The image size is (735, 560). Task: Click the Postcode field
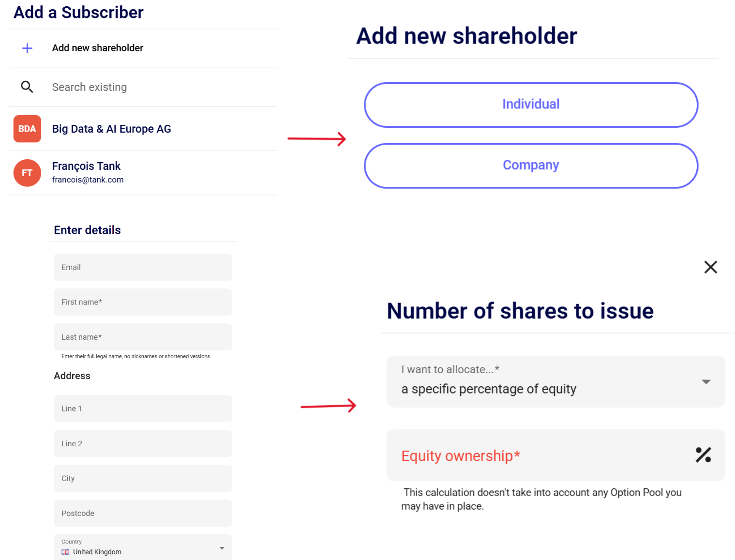click(143, 513)
